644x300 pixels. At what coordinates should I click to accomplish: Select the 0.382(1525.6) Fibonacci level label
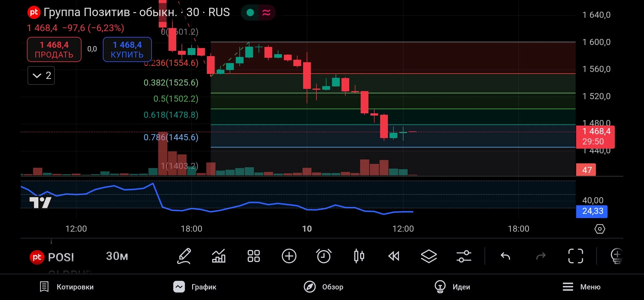(x=171, y=82)
